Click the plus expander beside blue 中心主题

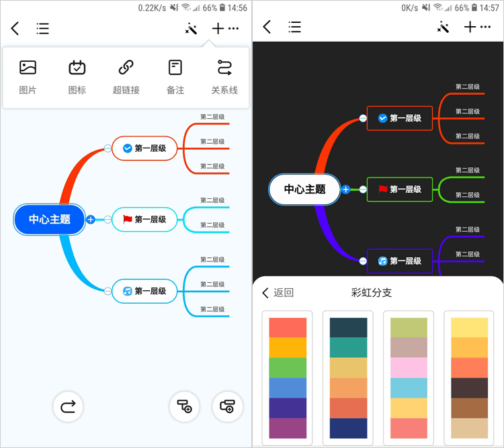click(x=91, y=220)
